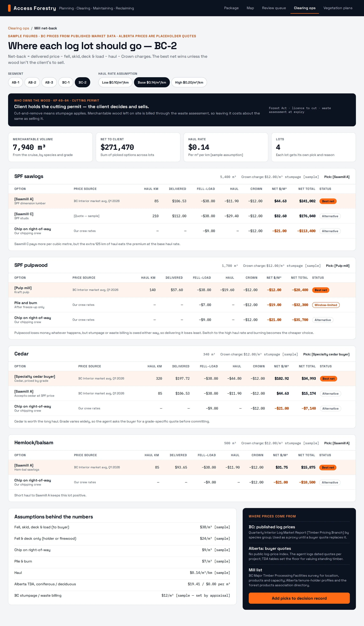
Task: Click the Best net badge in SPF sawlogs
Action: 328,201
